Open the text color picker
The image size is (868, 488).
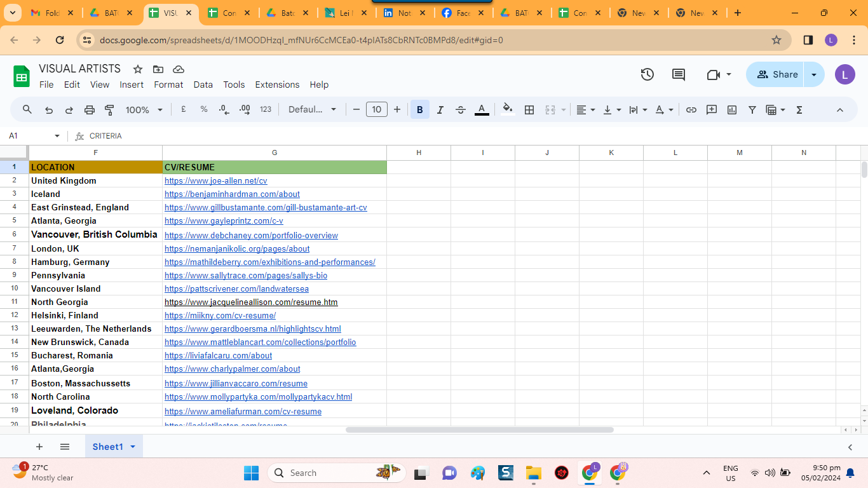pyautogui.click(x=482, y=110)
